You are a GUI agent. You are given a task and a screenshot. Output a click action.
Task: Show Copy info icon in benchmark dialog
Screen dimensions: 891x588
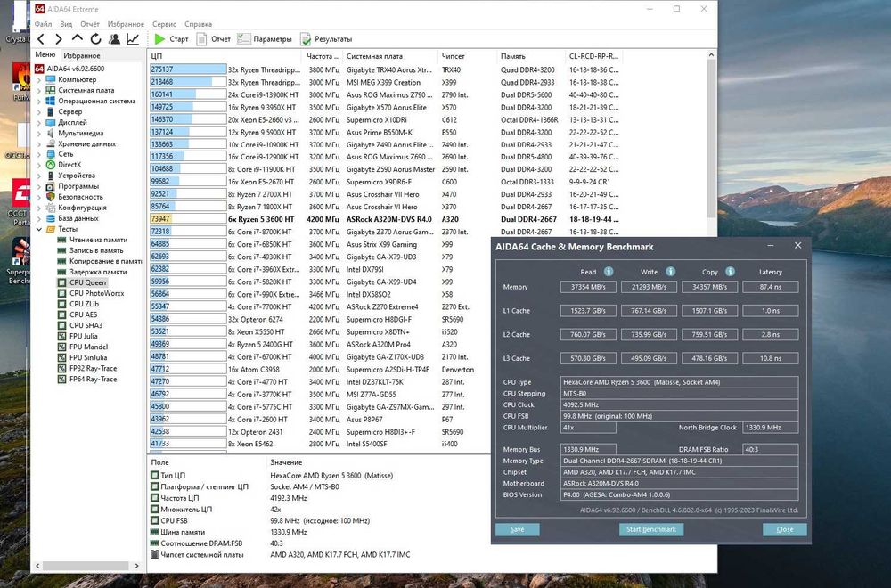point(731,272)
